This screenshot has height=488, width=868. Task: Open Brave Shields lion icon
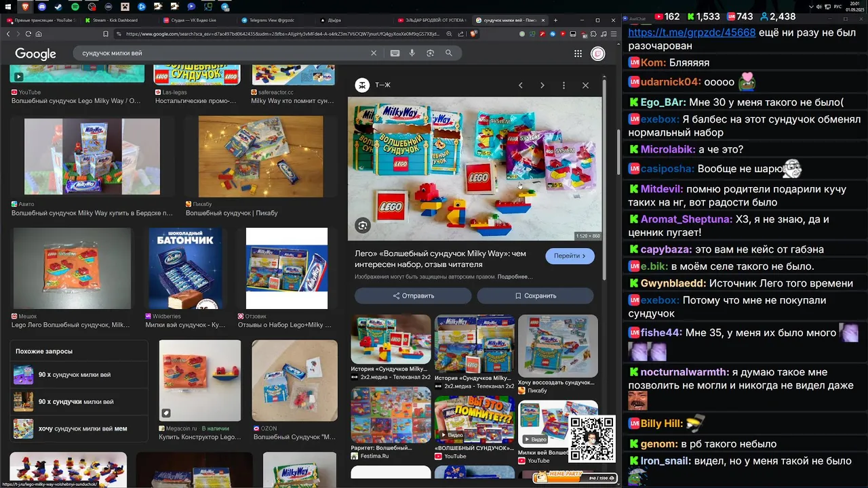tap(473, 34)
